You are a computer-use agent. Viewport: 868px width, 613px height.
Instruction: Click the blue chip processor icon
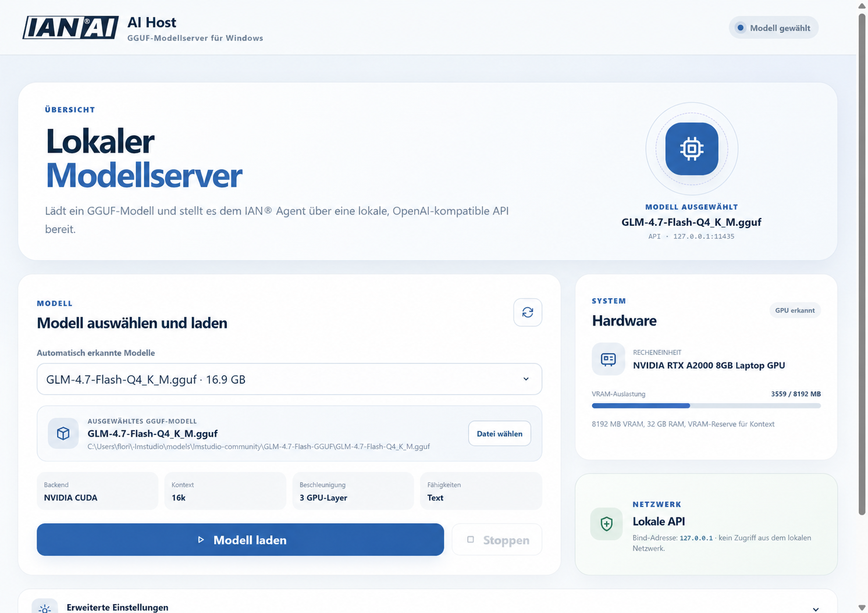coord(692,149)
